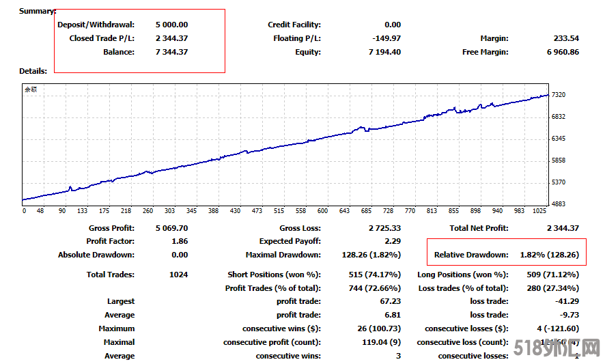Screen dimensions: 605x364
Task: Select the value "509 (71.12%)"
Action: [553, 275]
